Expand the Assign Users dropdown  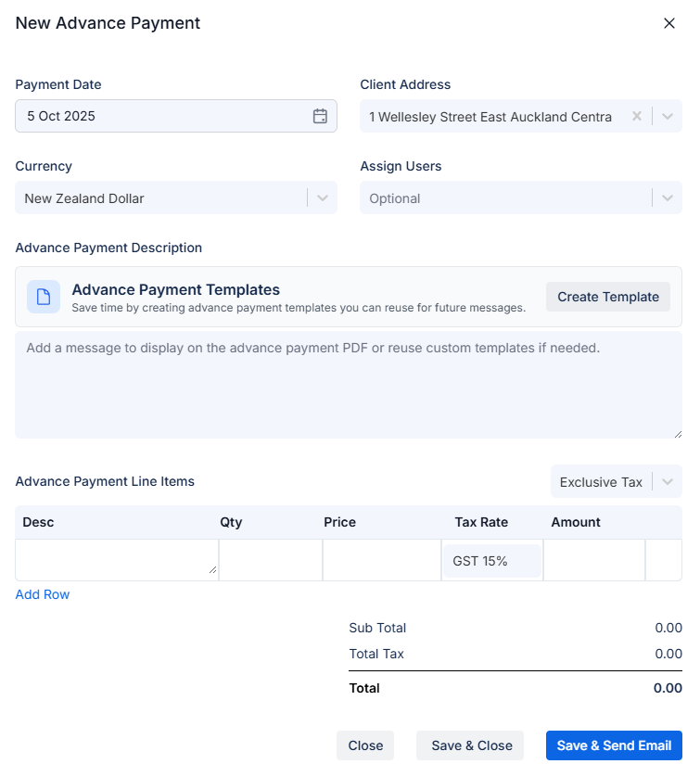tap(667, 197)
